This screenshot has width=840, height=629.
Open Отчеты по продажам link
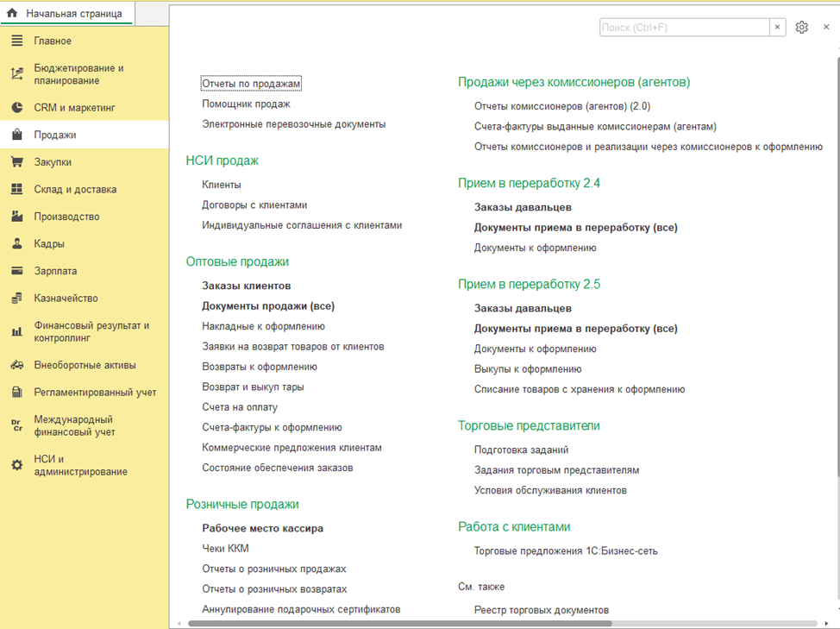(251, 84)
